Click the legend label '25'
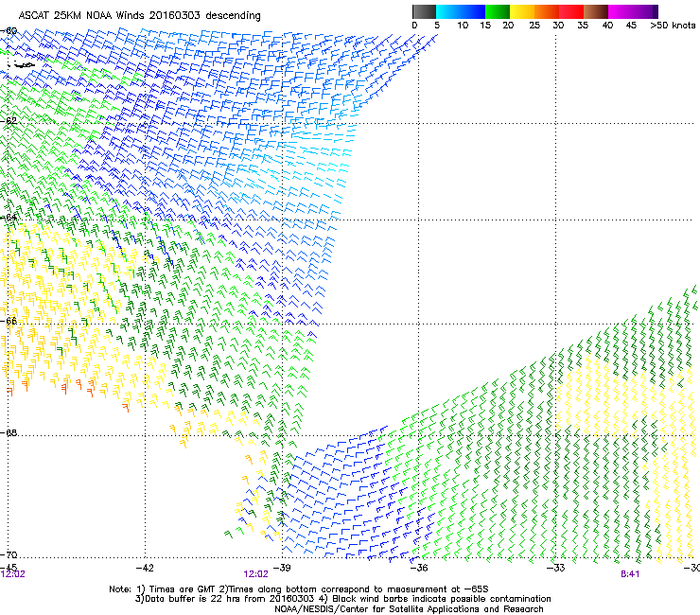This screenshot has height=615, width=700. coord(534,26)
